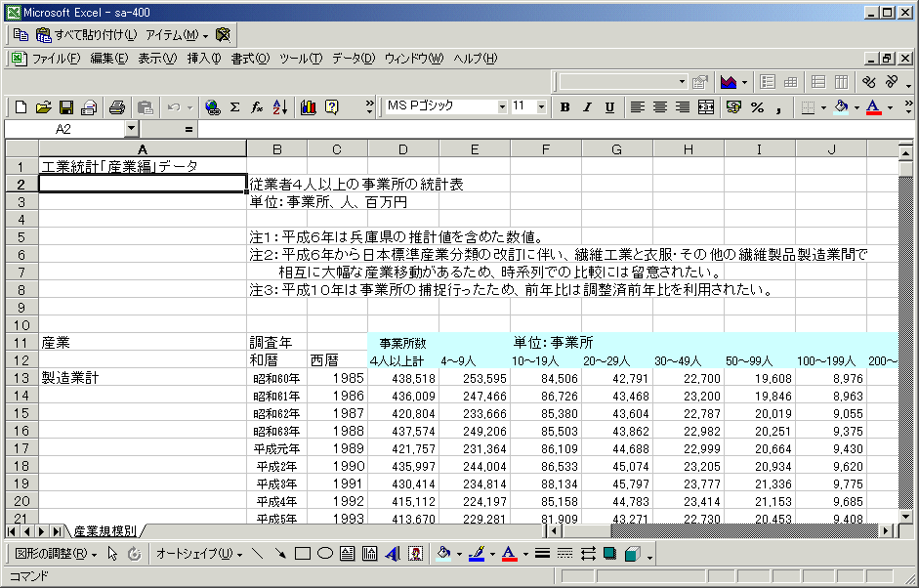
Task: Open the 挿入 (Insert) menu
Action: pos(203,59)
